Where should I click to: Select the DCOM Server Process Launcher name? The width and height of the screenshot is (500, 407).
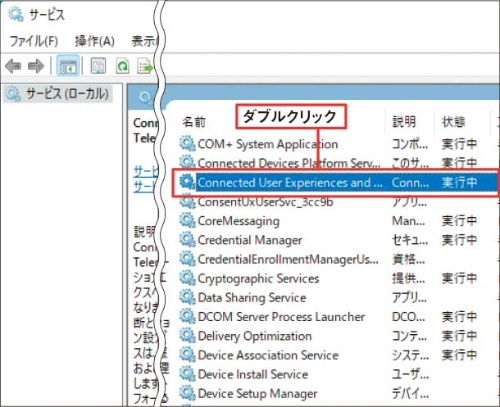pyautogui.click(x=281, y=317)
